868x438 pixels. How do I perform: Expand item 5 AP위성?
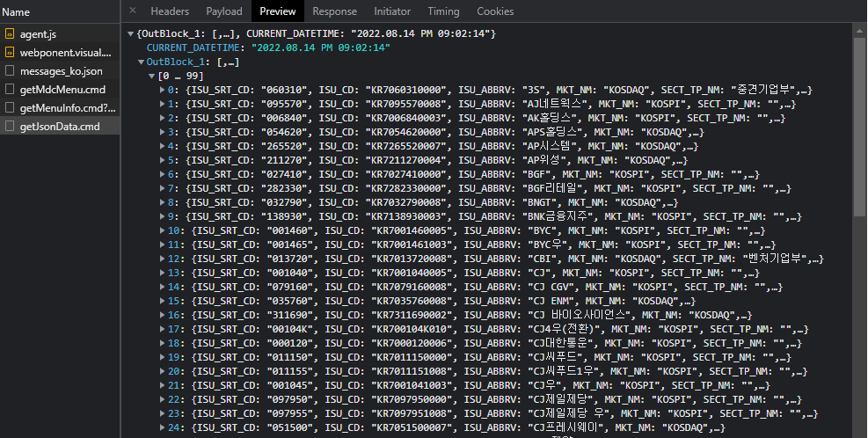point(162,160)
